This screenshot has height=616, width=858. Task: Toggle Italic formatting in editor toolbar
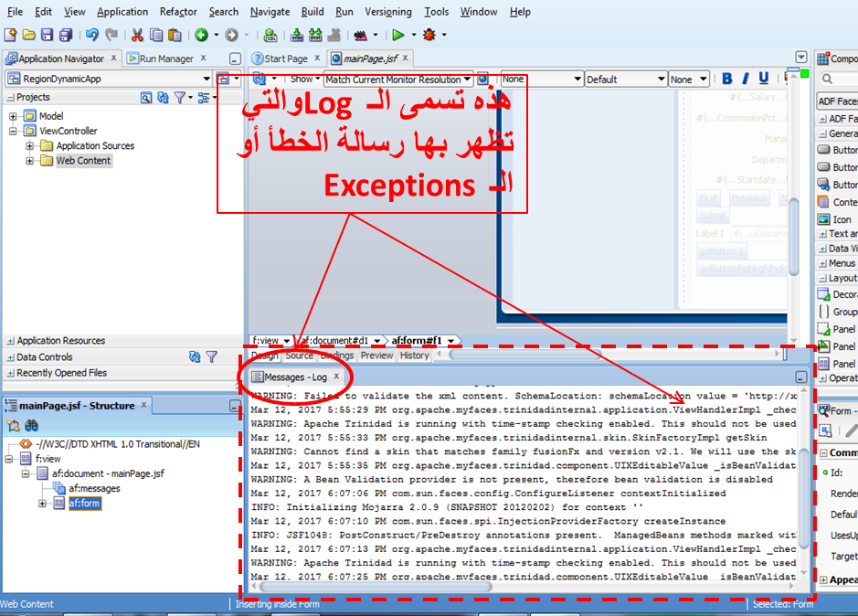pyautogui.click(x=746, y=80)
